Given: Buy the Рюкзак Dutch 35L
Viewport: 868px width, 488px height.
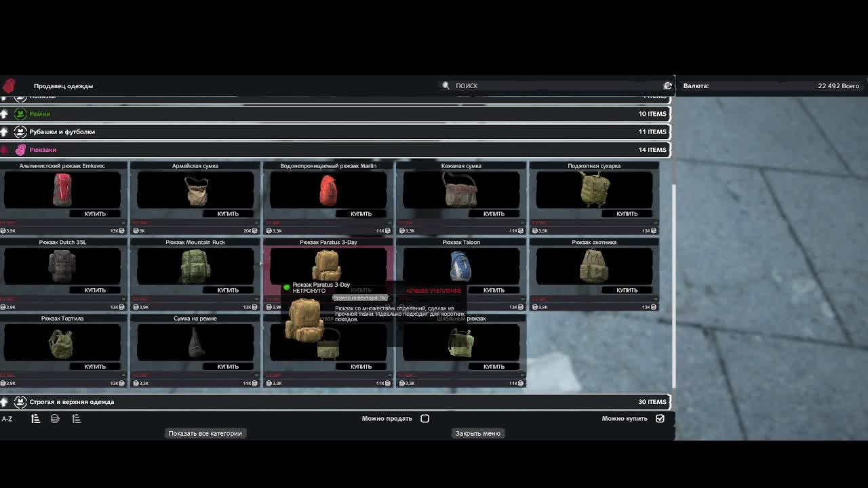Looking at the screenshot, I should coord(95,290).
